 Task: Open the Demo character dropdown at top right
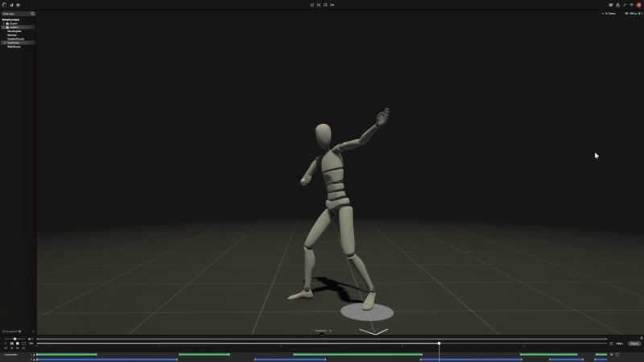click(x=609, y=14)
